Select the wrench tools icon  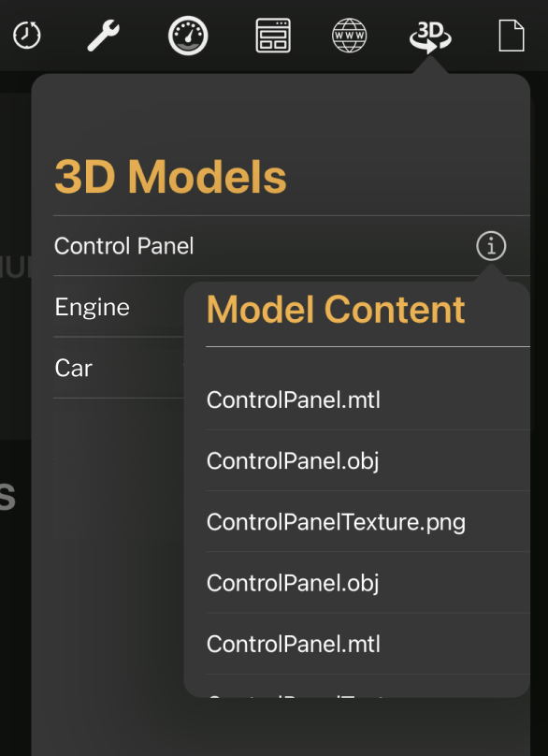103,36
